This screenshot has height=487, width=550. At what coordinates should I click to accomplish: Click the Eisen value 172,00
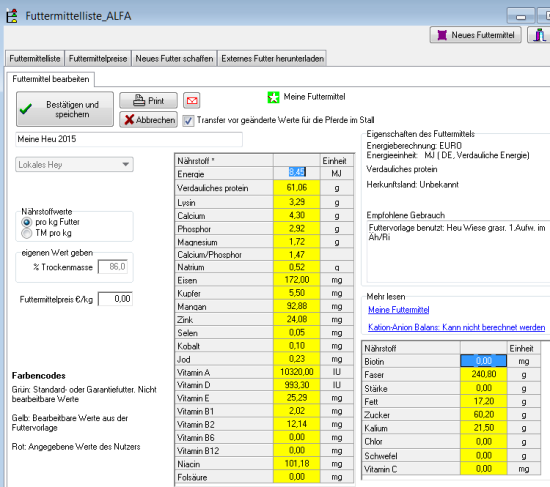(x=297, y=280)
